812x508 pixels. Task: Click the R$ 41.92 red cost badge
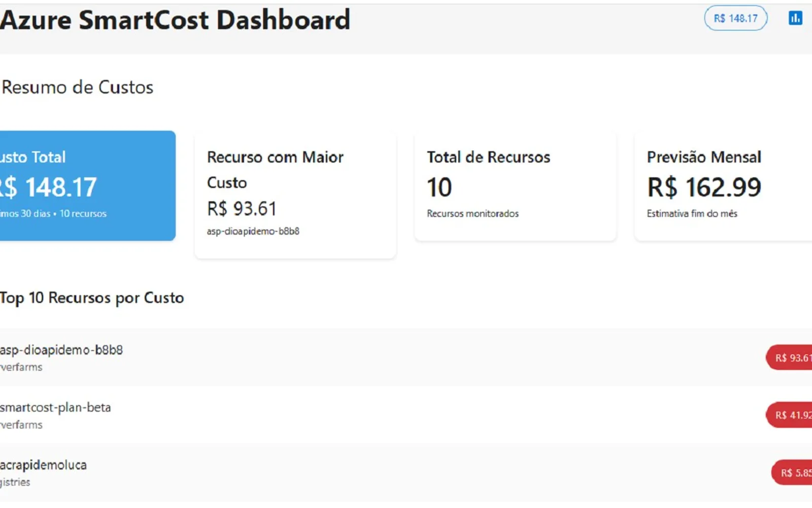(x=790, y=415)
